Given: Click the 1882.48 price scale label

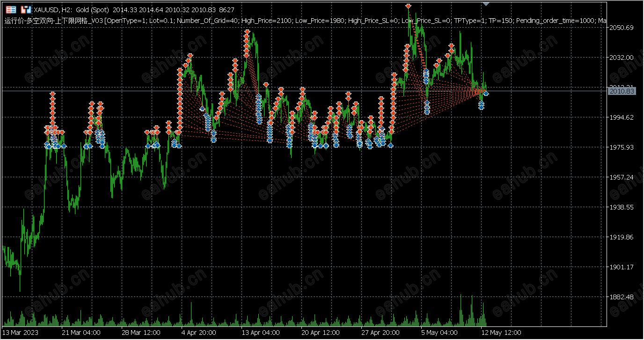Looking at the screenshot, I should [x=621, y=297].
